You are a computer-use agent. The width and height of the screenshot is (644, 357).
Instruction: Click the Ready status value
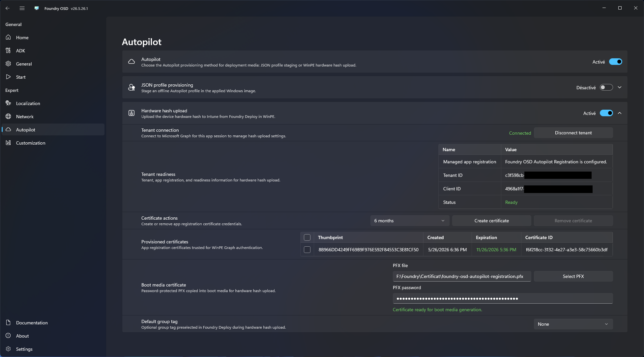coord(511,202)
